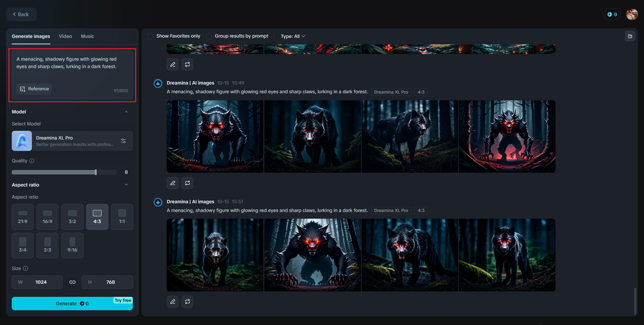Add a Reference image
The width and height of the screenshot is (644, 325).
tap(34, 89)
